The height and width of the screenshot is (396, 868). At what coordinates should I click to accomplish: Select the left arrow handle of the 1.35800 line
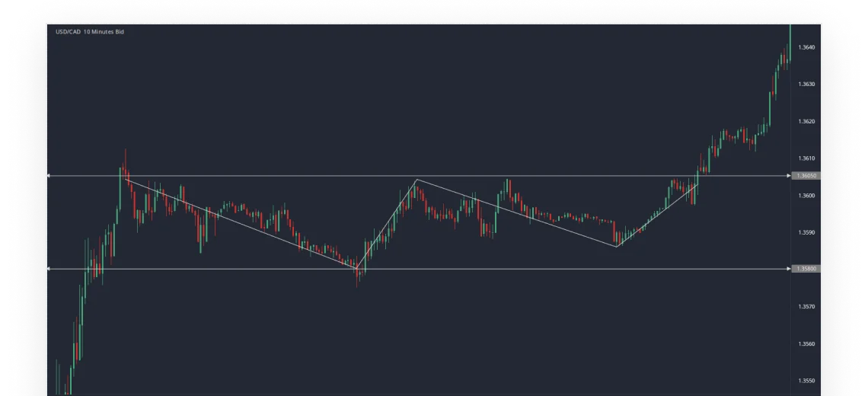(x=48, y=269)
